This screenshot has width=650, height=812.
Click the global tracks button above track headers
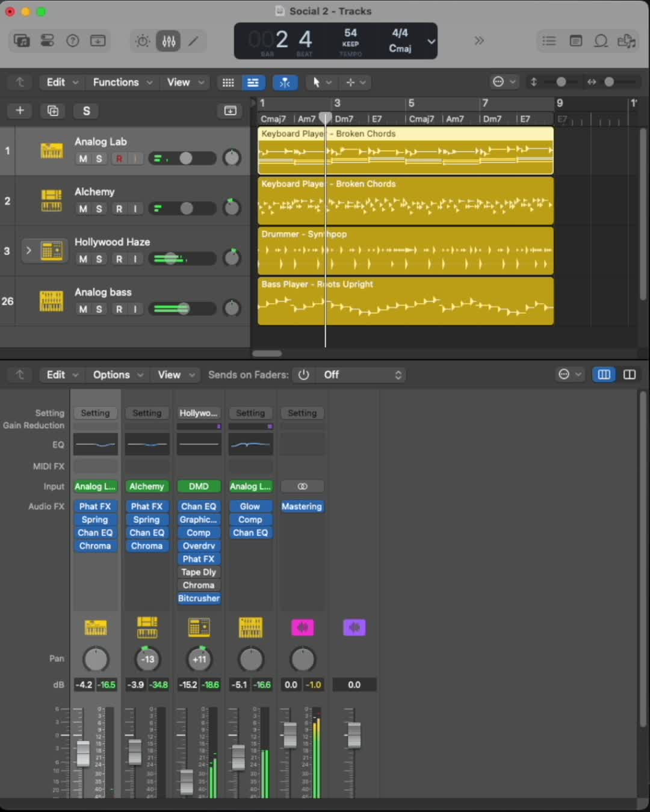(231, 111)
